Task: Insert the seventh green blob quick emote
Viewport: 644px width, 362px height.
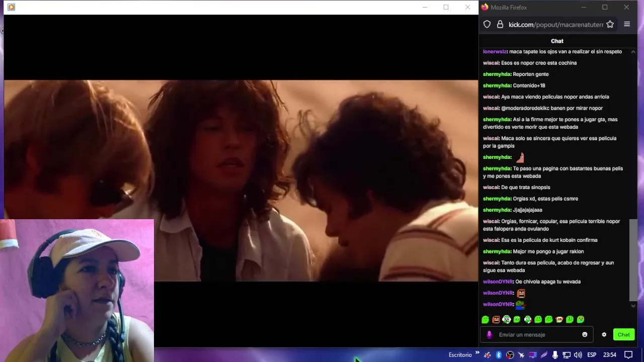Action: tap(549, 319)
